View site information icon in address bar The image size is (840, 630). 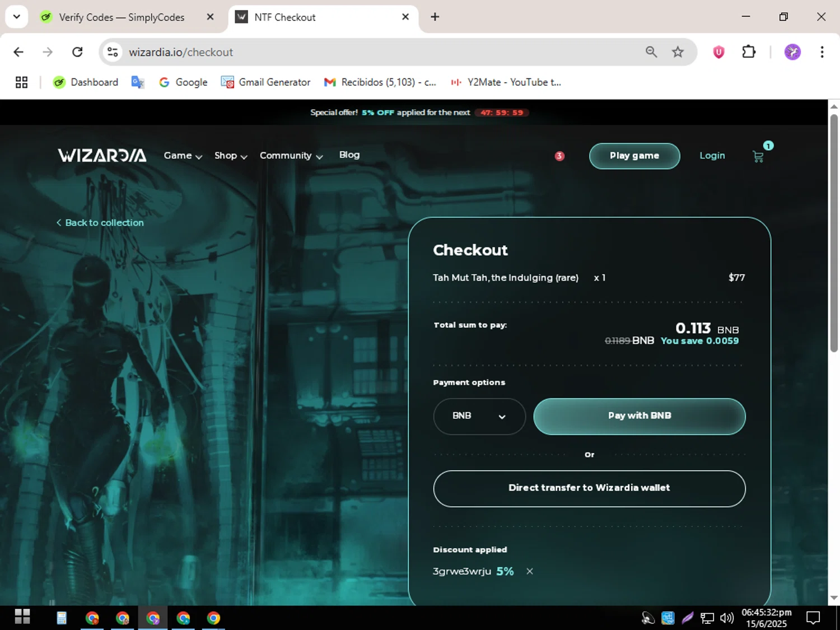(x=113, y=52)
